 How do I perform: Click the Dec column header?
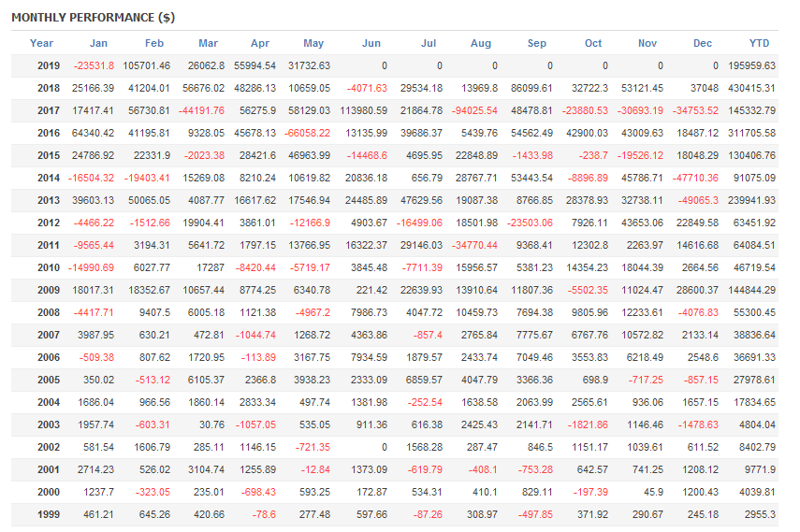[703, 43]
